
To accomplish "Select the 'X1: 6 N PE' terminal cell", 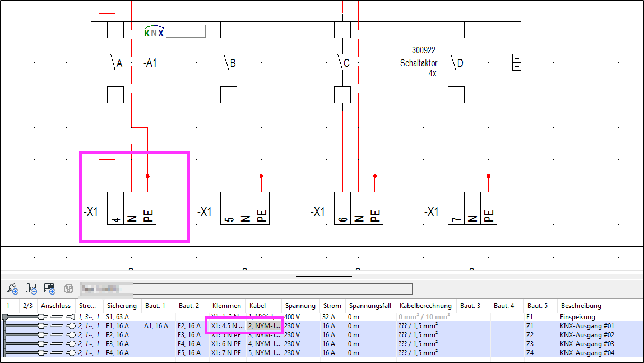I will (x=226, y=344).
